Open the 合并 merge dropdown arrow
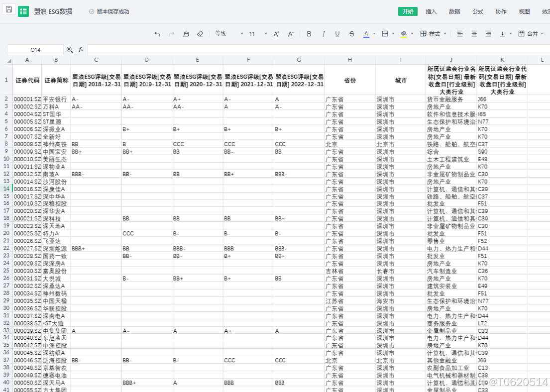The image size is (550, 392). [542, 34]
